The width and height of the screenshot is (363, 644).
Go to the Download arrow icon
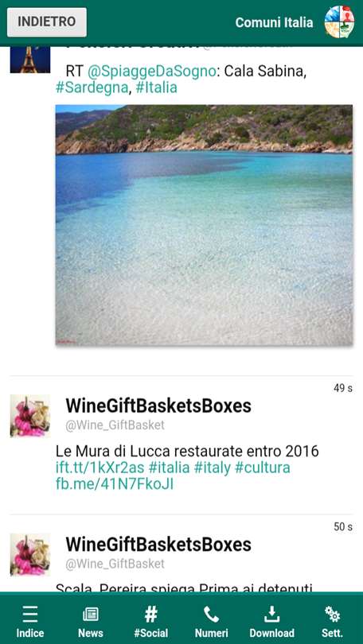point(271,614)
